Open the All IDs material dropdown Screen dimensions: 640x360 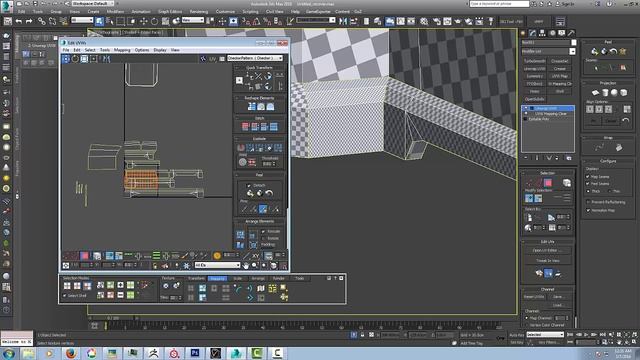click(217, 265)
